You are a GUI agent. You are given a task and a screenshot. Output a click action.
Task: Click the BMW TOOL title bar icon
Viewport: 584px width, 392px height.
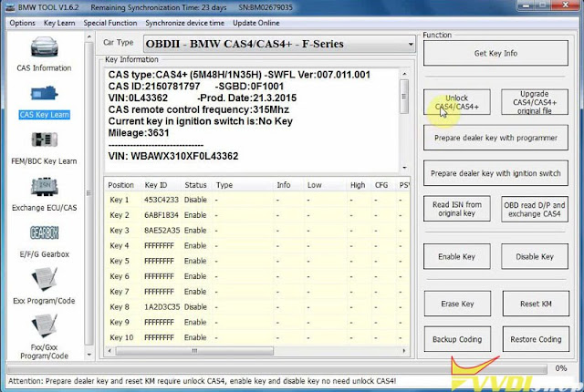pyautogui.click(x=10, y=7)
